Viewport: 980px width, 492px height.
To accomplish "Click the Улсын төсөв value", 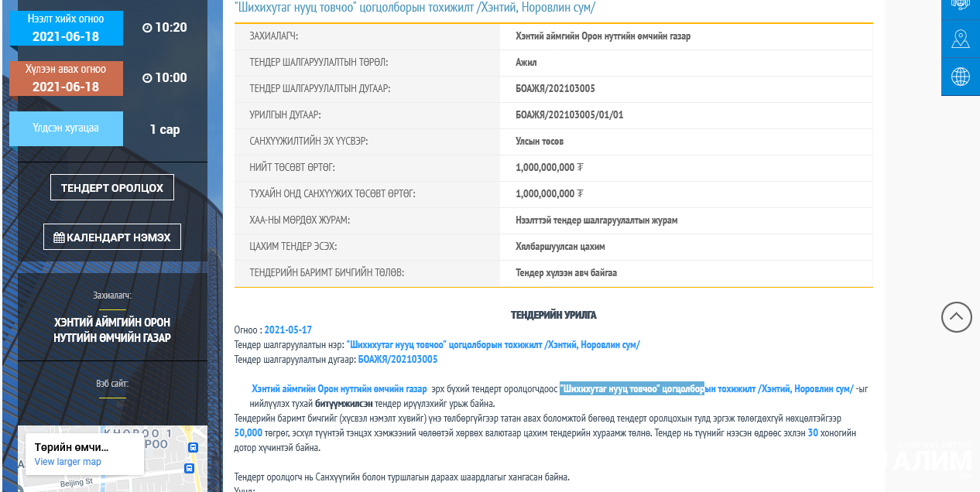I will [540, 142].
